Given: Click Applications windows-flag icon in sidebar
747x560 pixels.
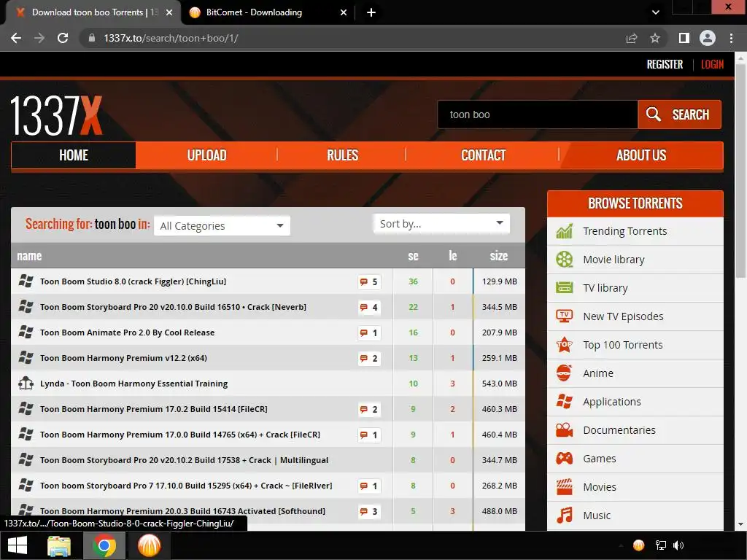Looking at the screenshot, I should click(x=565, y=402).
